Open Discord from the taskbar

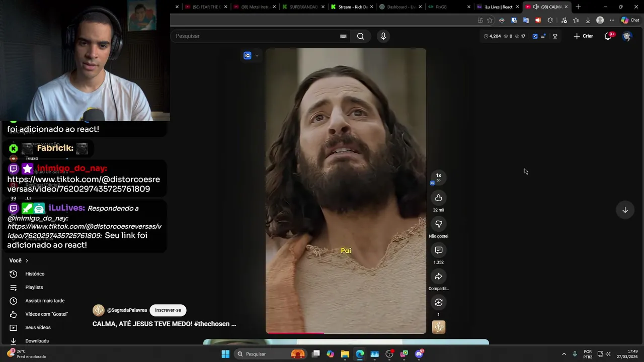click(419, 354)
